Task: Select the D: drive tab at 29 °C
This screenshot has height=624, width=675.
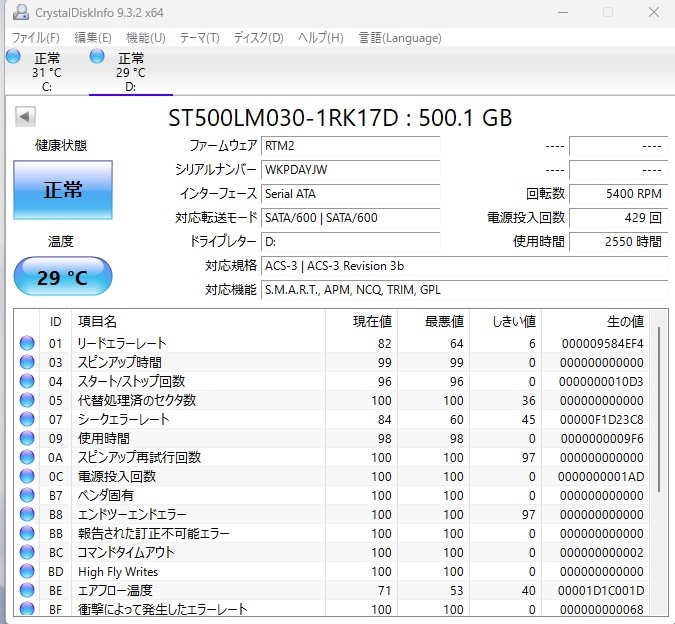Action: pyautogui.click(x=131, y=71)
